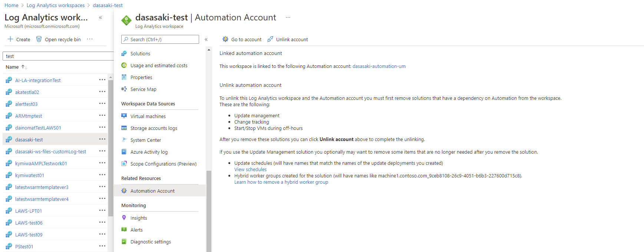Open the AI-LA-integrationTest workspace
Viewport: 644px width, 252px height.
click(x=38, y=80)
